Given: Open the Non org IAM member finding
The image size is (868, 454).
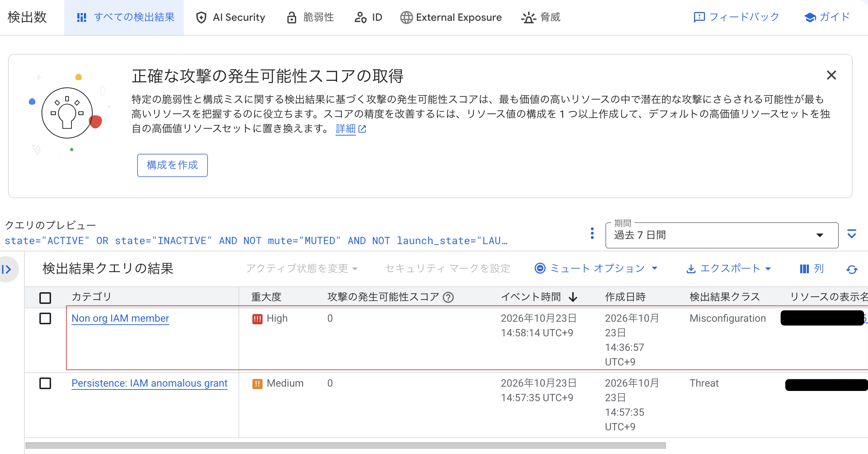Looking at the screenshot, I should [x=120, y=318].
